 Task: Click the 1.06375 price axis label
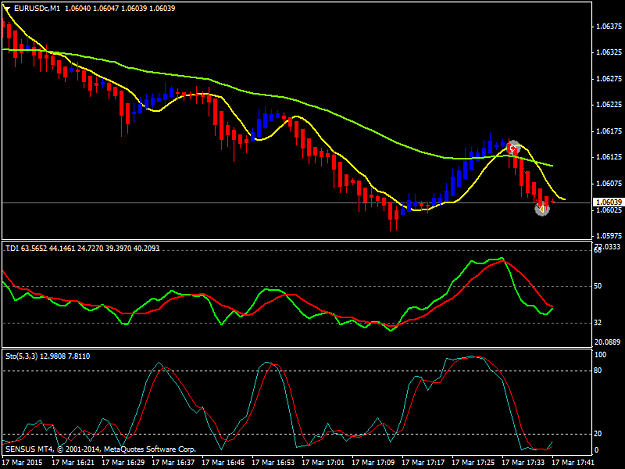(x=609, y=26)
